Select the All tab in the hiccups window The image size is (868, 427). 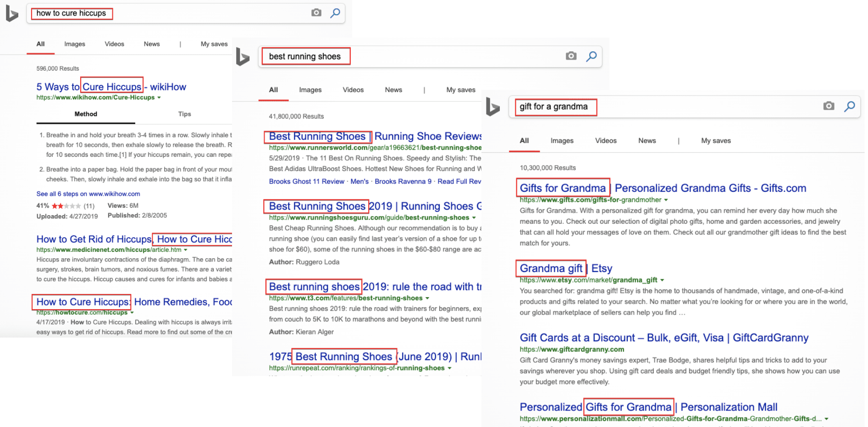tap(40, 44)
